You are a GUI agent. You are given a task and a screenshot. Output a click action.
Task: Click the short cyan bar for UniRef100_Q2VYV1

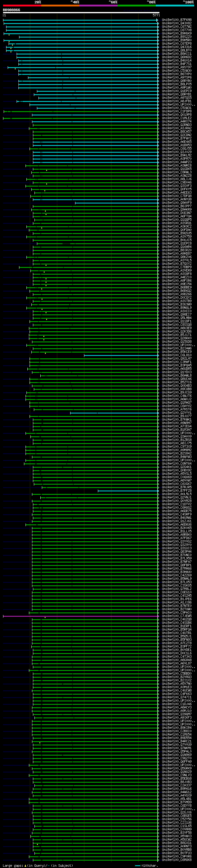114,413
